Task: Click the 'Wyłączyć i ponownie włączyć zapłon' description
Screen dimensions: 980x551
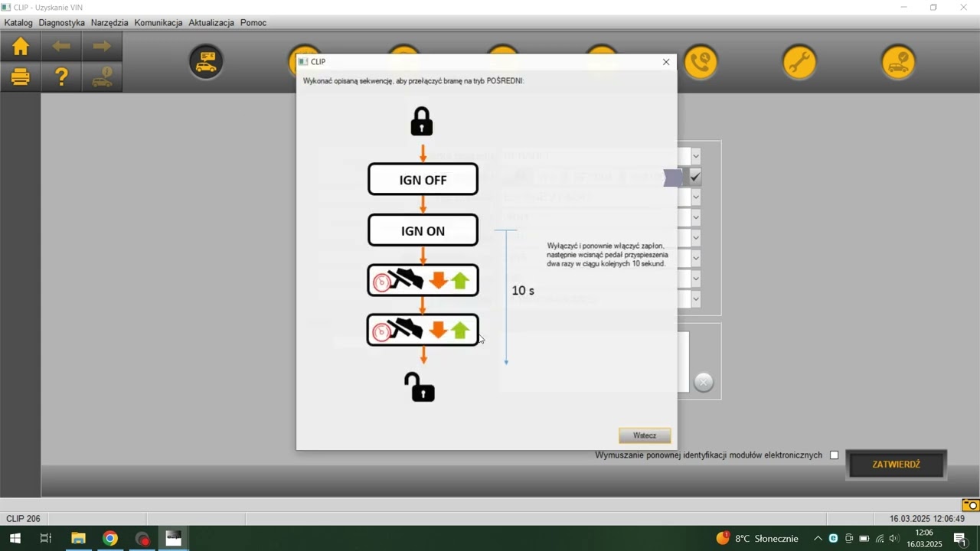Action: point(608,255)
